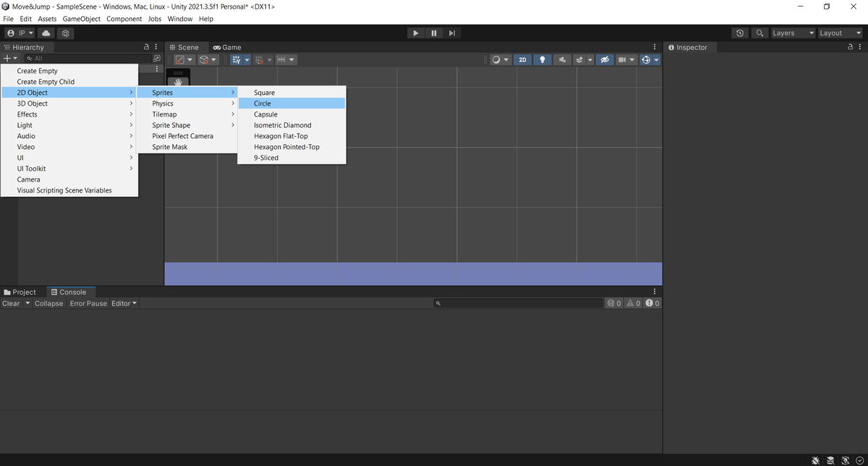The width and height of the screenshot is (868, 466).
Task: Toggle Console info messages filter
Action: [614, 303]
